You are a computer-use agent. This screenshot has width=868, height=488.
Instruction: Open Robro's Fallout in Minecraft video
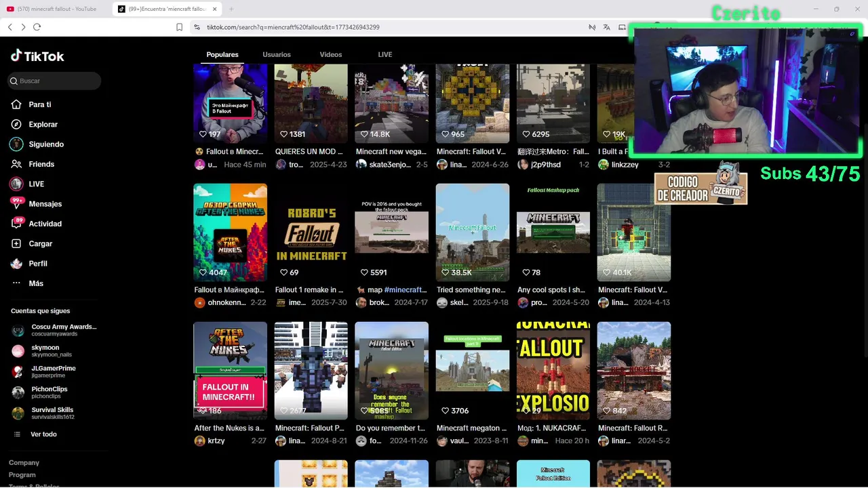click(311, 232)
